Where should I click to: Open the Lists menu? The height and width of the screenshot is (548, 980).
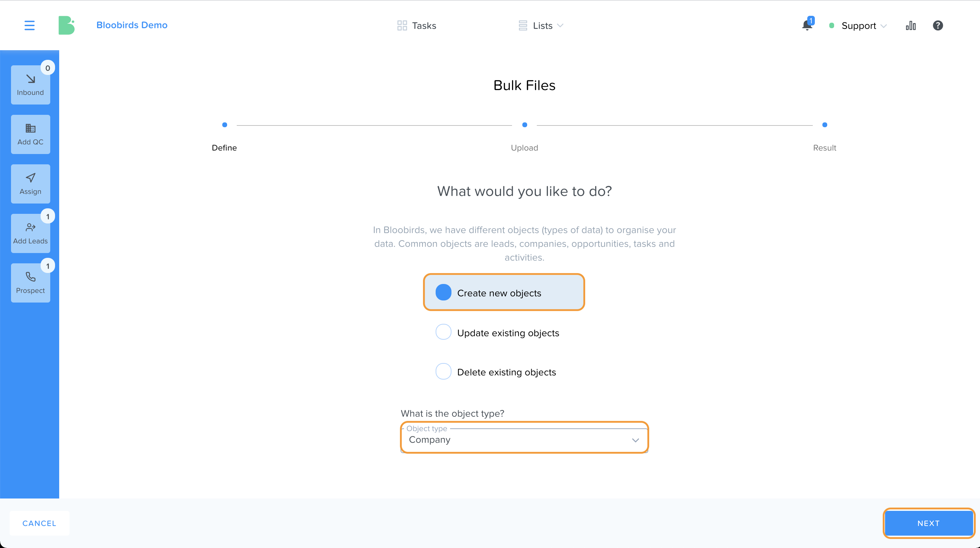click(x=541, y=25)
